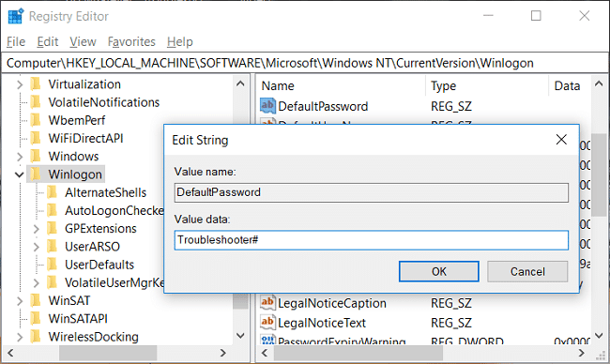Select the UserDefaults folder icon

tap(53, 265)
